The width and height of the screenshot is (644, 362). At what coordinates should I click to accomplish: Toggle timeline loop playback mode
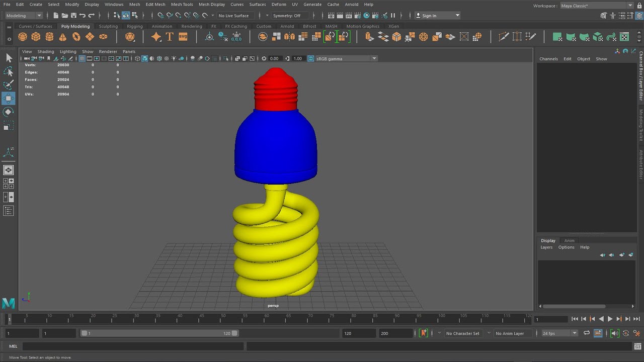(587, 333)
